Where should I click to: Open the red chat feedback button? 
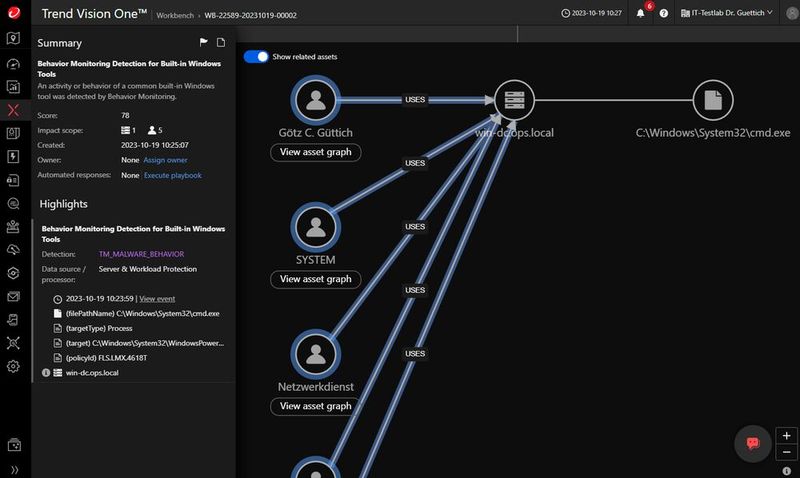tap(753, 443)
